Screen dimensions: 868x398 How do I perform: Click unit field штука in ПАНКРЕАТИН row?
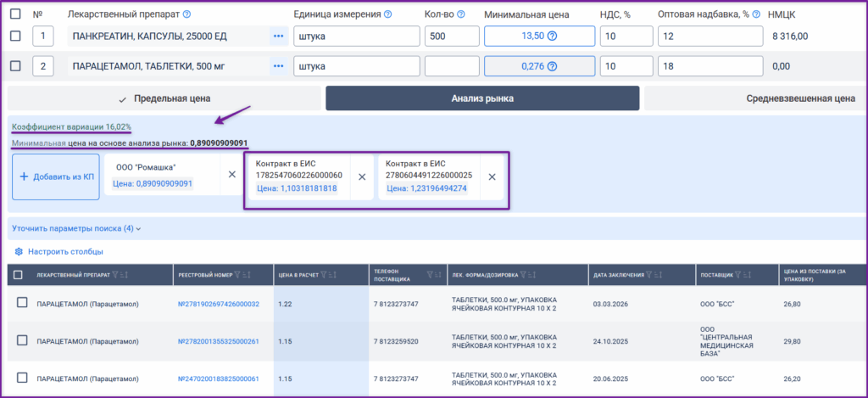tap(357, 36)
